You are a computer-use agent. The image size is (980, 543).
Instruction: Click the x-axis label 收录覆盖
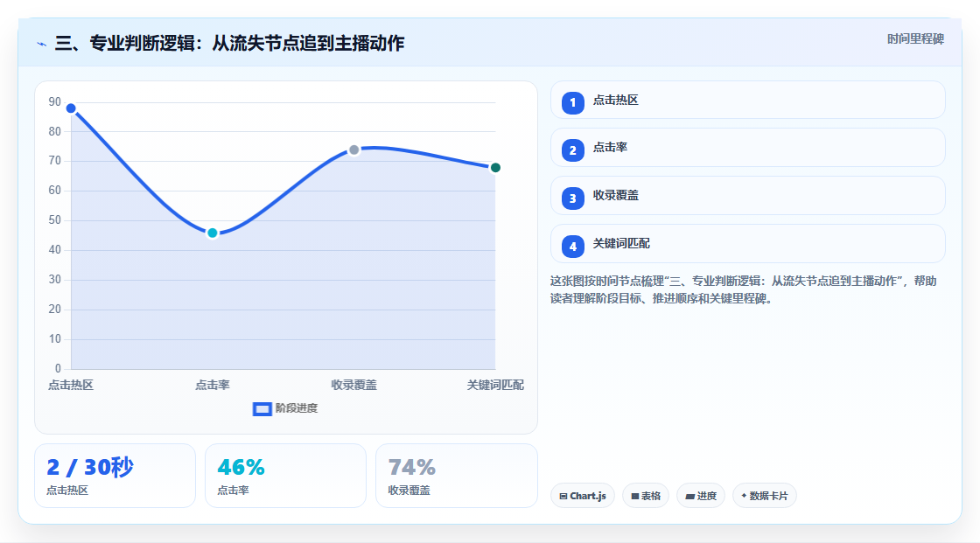(x=353, y=385)
